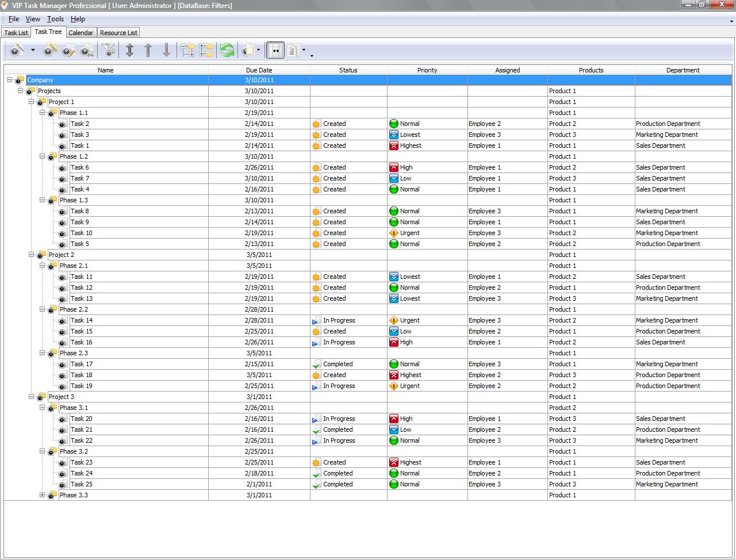Click the Edit Task icon with pencil

(68, 51)
